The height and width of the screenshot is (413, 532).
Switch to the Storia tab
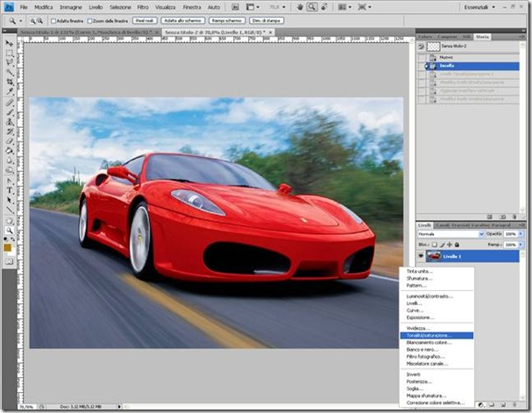coord(482,37)
